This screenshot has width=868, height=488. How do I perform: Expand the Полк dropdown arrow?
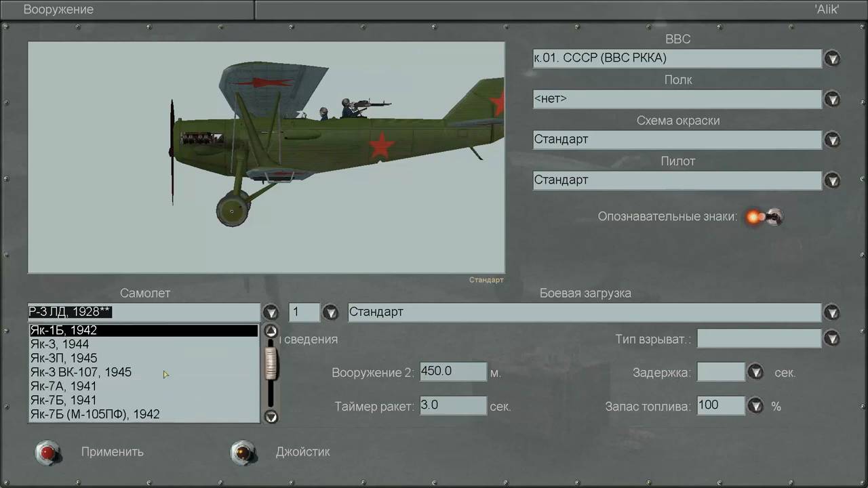click(x=832, y=100)
